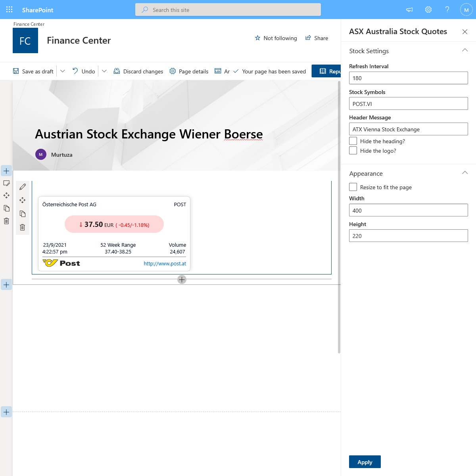Click the Apply button
Viewport: 476px width, 476px height.
(365, 462)
